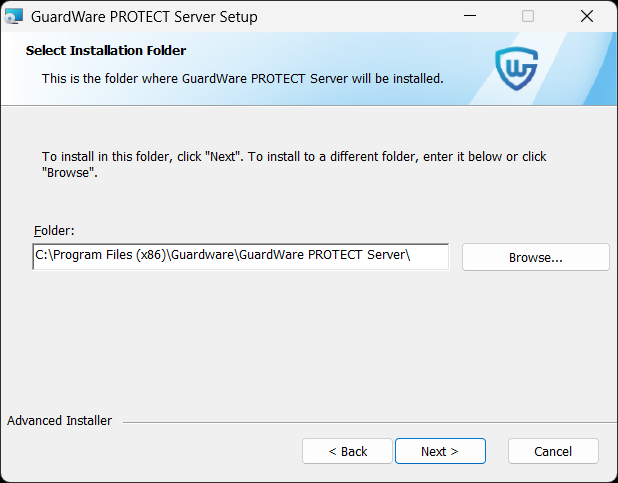618x483 pixels.
Task: Click the installer icon in the title bar
Action: (15, 16)
